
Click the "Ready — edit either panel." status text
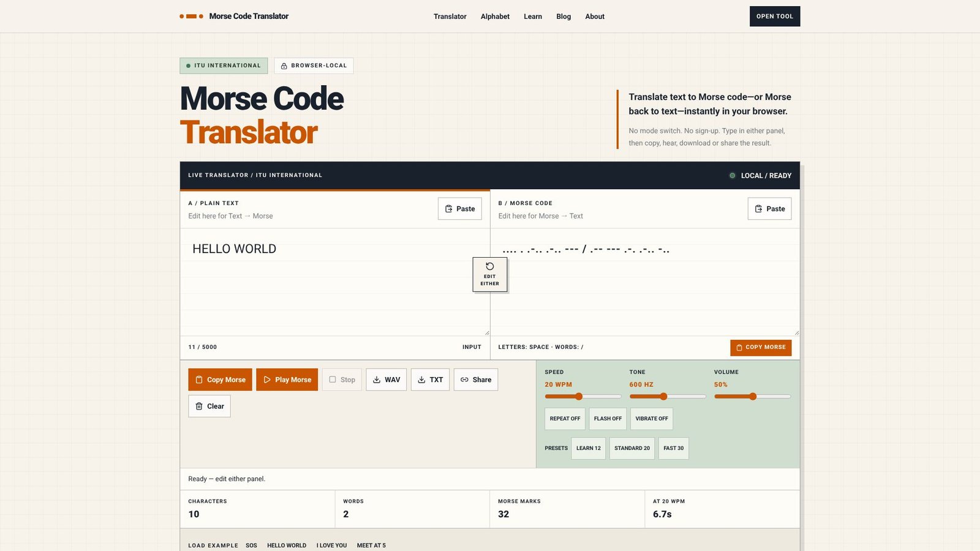(x=227, y=479)
